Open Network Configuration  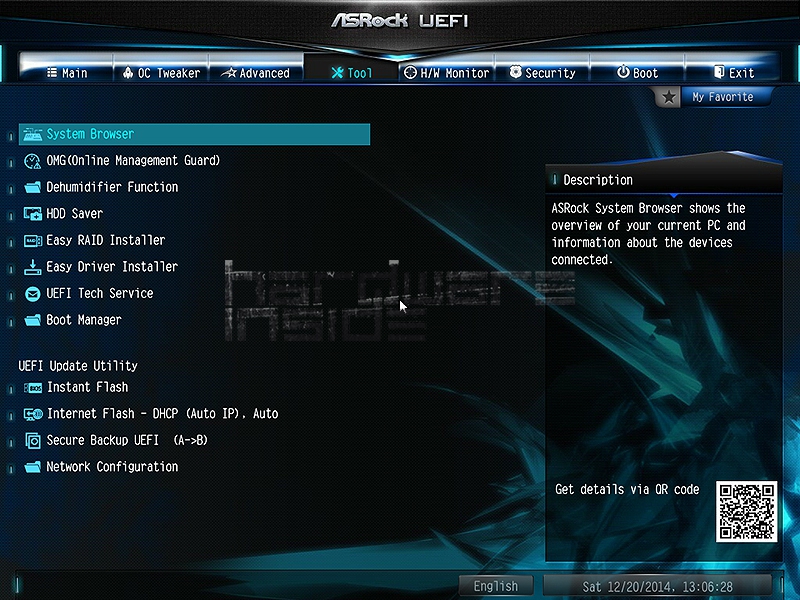(x=112, y=467)
